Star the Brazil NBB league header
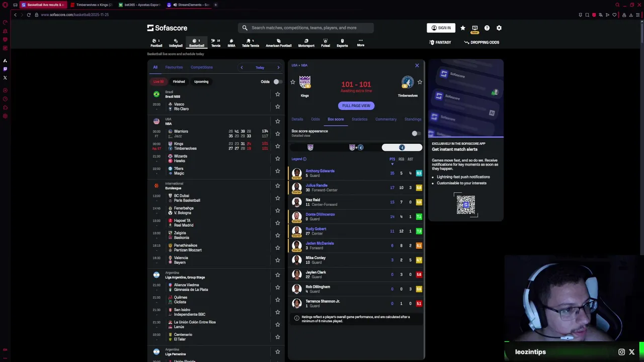The width and height of the screenshot is (644, 362). [277, 94]
